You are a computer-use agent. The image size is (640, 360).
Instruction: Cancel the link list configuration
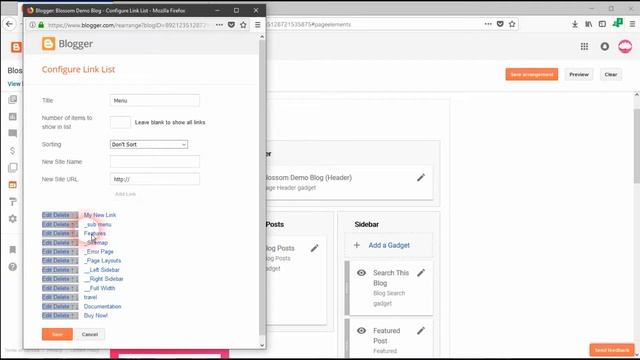click(x=90, y=334)
